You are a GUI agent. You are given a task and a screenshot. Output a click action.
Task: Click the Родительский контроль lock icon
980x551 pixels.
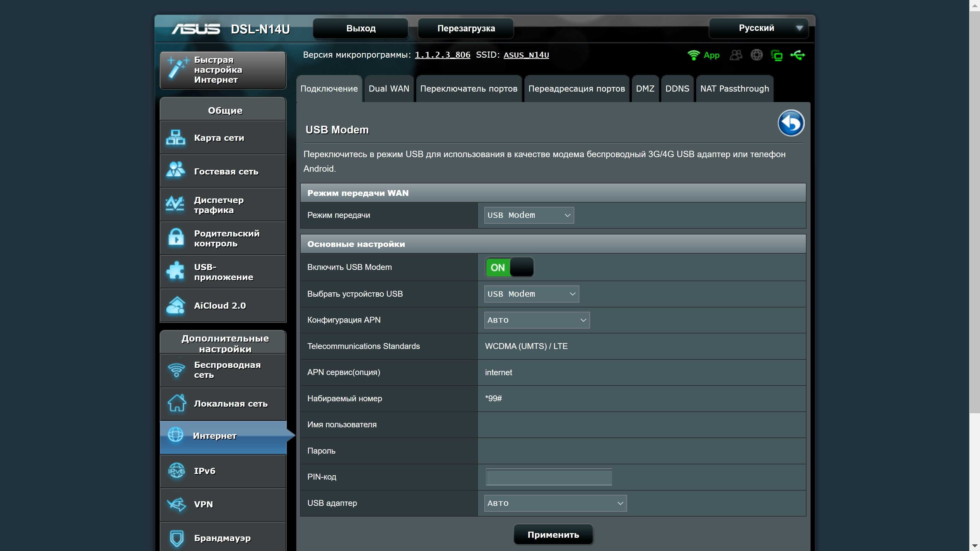coord(176,238)
